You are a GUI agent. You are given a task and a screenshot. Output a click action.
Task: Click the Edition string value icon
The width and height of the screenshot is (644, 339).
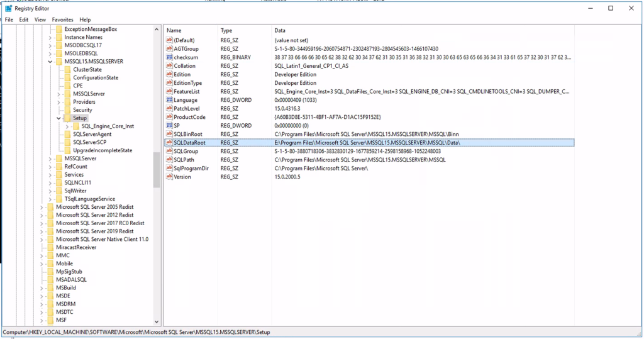[169, 74]
